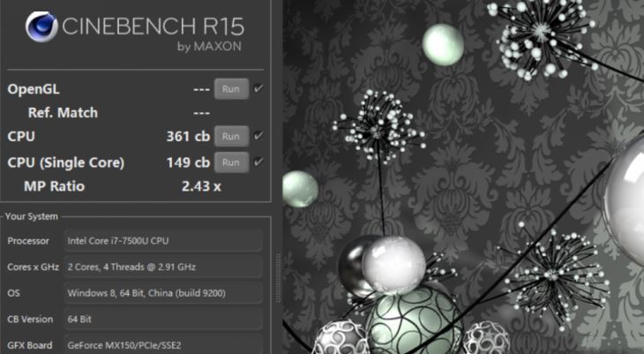The height and width of the screenshot is (354, 644).
Task: Click the Ref. Match label
Action: (63, 113)
